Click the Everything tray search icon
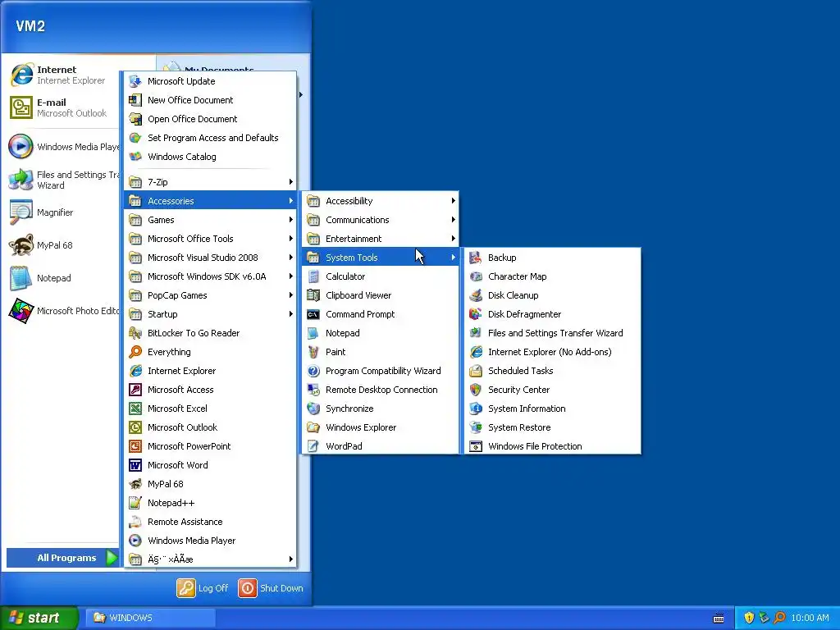 [779, 618]
